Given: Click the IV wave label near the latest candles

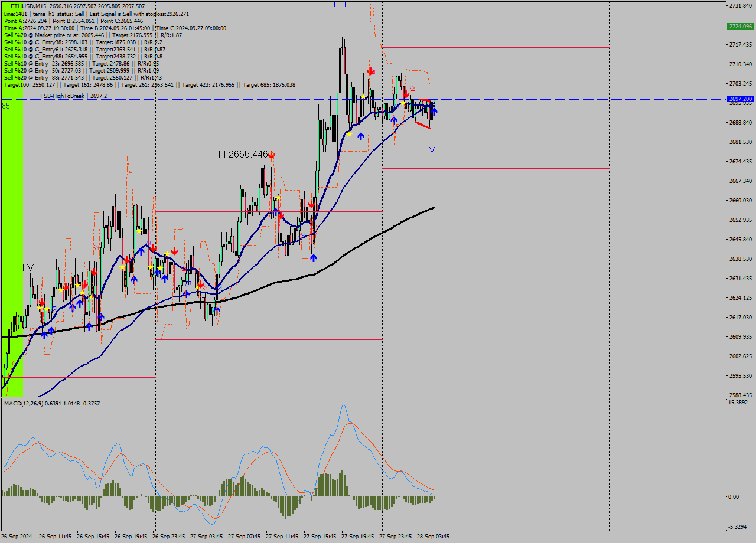Looking at the screenshot, I should [429, 149].
